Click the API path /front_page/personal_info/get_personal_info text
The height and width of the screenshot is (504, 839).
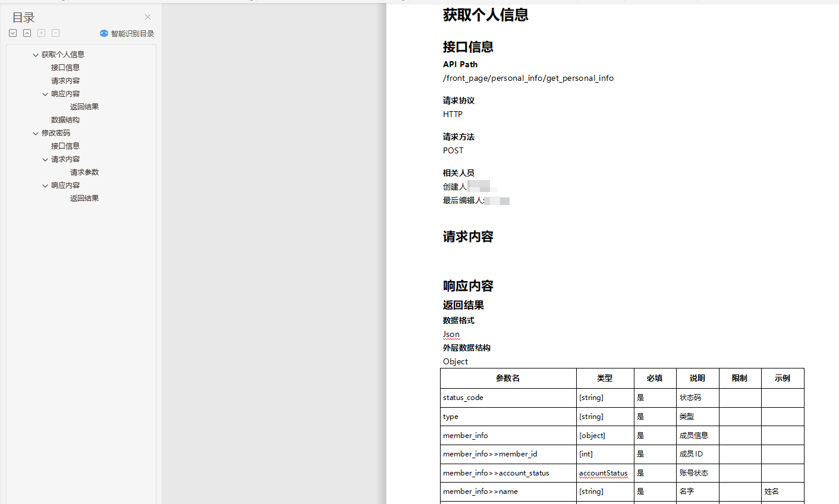click(x=528, y=78)
